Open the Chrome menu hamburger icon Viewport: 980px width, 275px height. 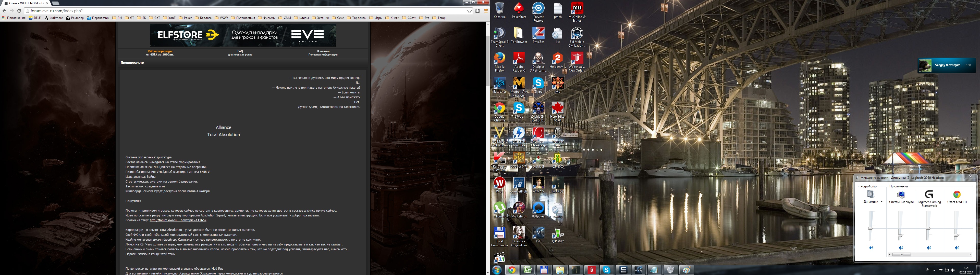486,11
